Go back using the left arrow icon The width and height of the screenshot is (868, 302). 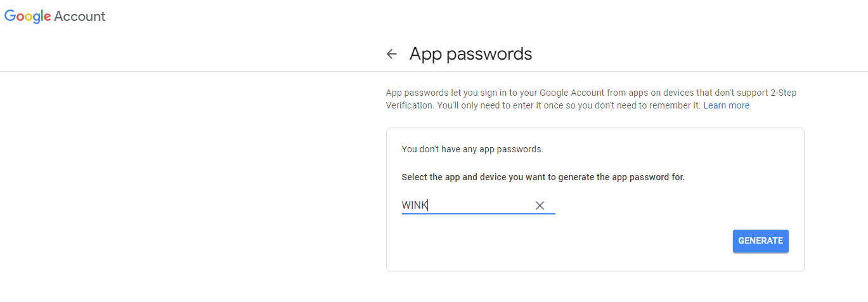391,55
